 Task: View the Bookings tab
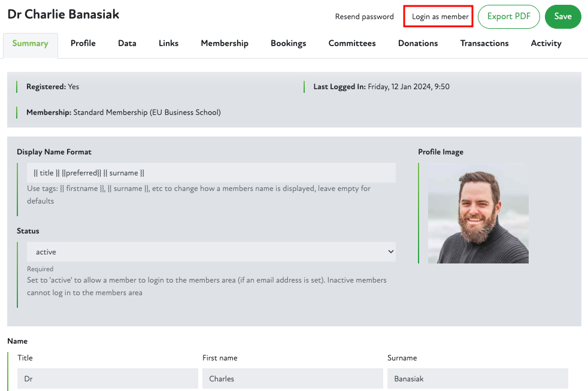[x=288, y=44]
